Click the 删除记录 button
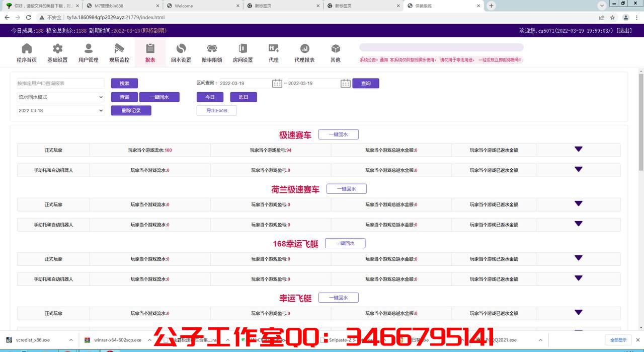644x352 pixels. pyautogui.click(x=131, y=110)
